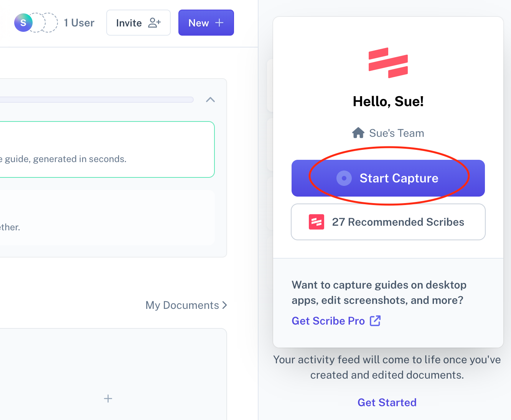
Task: Click the plus icon in the empty document card
Action: 108,399
